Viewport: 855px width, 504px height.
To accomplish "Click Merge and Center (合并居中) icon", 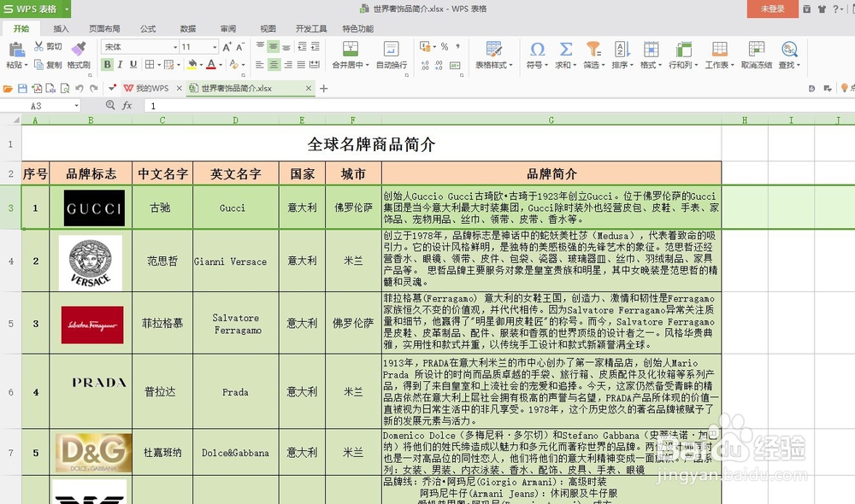I will (x=350, y=49).
